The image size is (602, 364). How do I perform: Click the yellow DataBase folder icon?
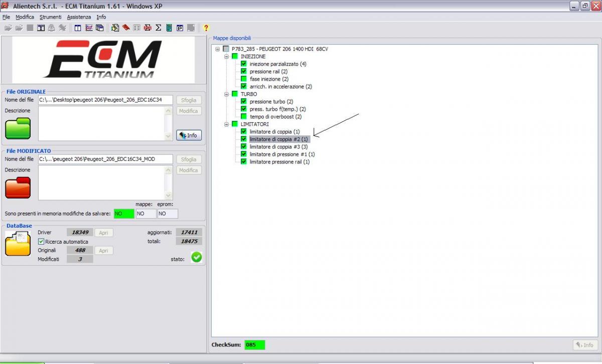[18, 244]
